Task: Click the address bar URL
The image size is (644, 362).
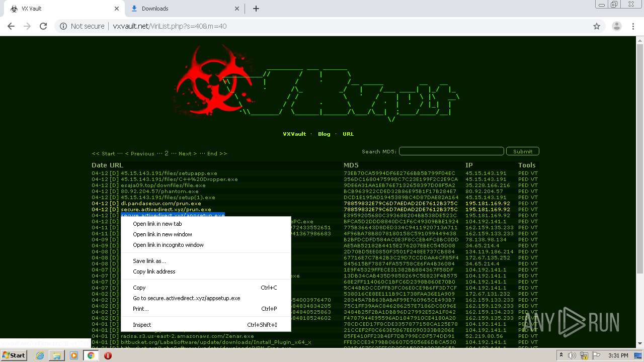Action: point(170,26)
